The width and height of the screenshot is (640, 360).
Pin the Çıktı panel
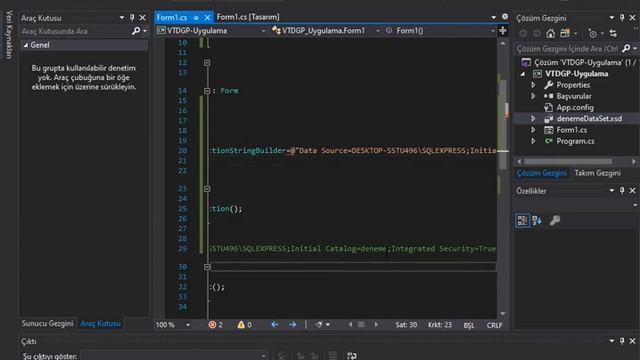(x=622, y=341)
